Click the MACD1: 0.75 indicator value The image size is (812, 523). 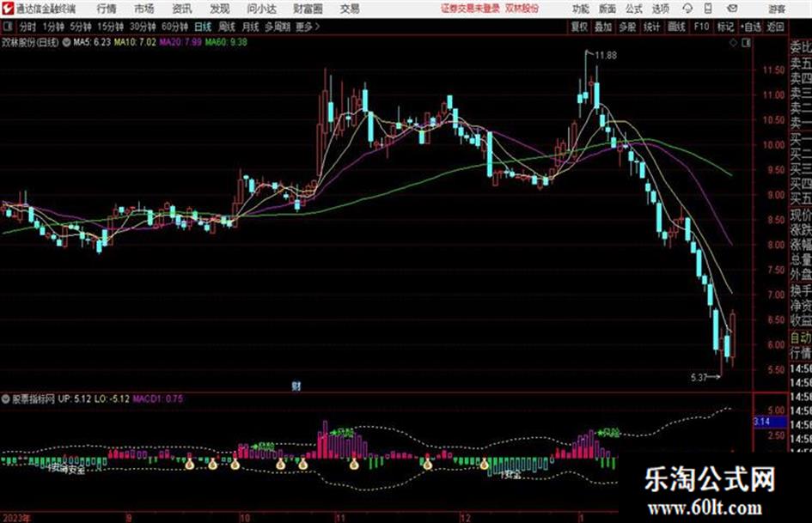tap(158, 399)
